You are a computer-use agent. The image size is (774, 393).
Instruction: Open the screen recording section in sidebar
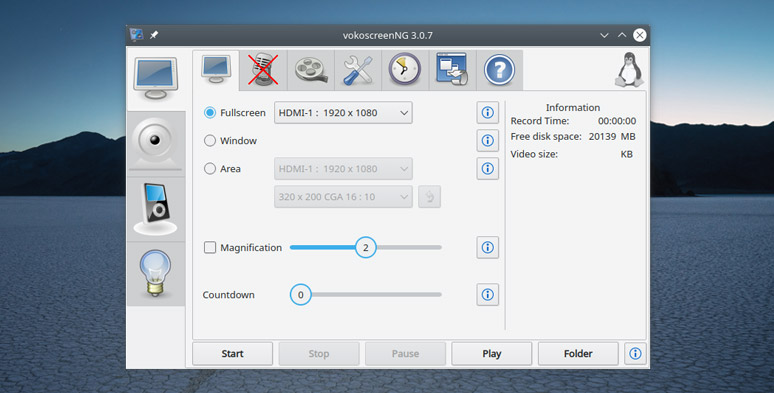155,79
